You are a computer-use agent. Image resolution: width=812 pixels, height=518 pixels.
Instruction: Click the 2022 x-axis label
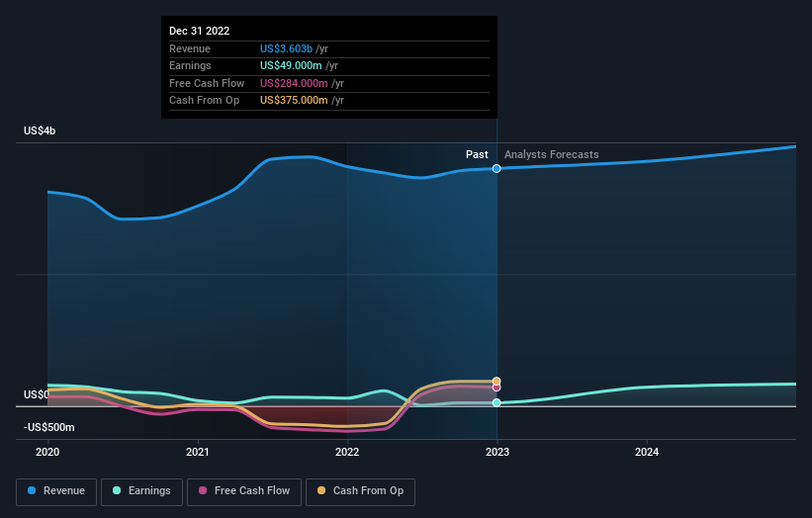click(x=347, y=453)
